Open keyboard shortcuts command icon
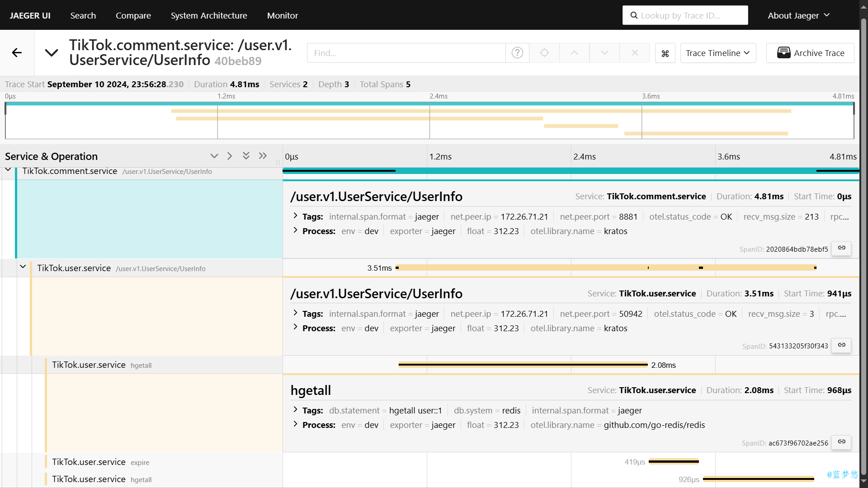868x488 pixels. pos(665,53)
